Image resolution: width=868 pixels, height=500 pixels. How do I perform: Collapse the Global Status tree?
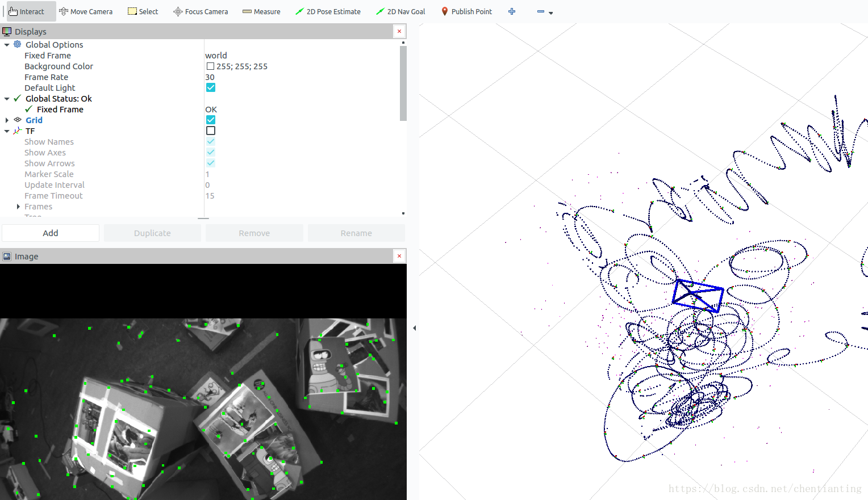click(7, 99)
